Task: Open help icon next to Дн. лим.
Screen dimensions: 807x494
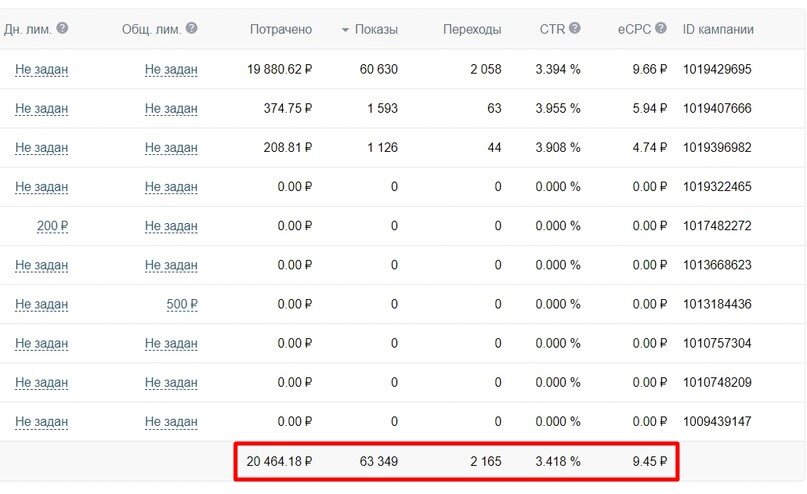Action: tap(62, 28)
